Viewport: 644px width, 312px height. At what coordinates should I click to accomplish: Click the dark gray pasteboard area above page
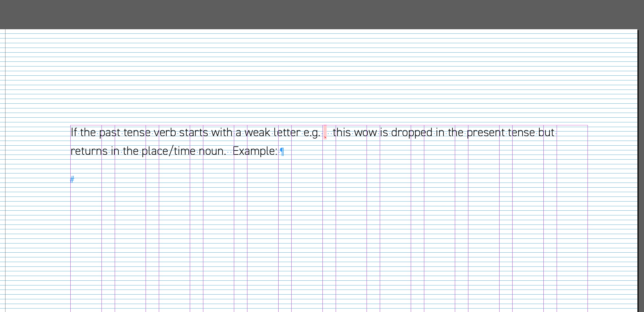tap(322, 14)
